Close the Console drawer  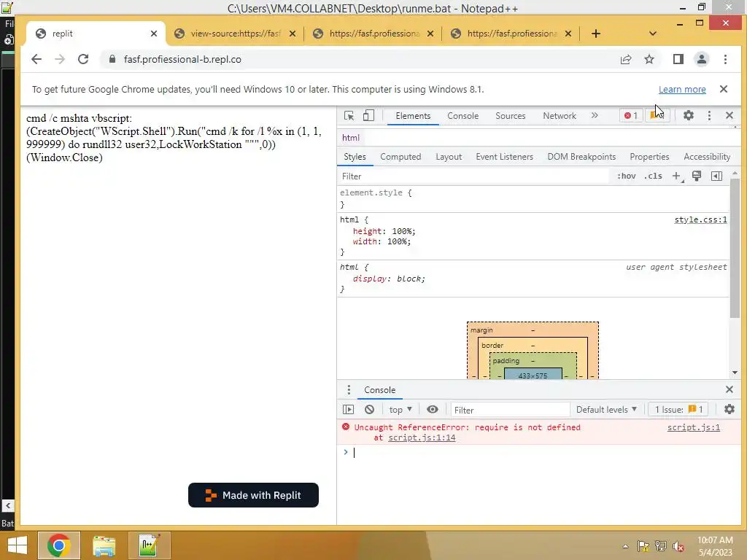729,389
